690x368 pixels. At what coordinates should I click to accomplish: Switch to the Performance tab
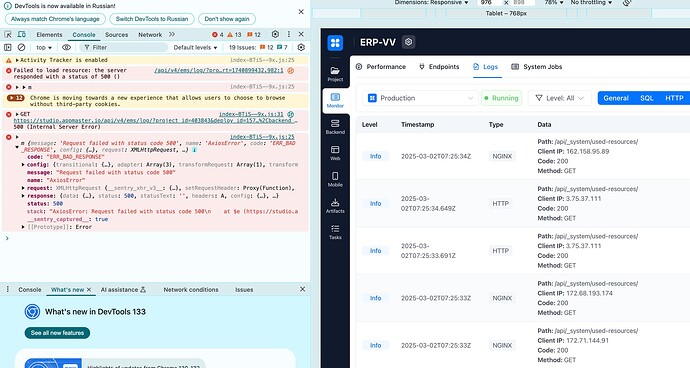point(381,67)
